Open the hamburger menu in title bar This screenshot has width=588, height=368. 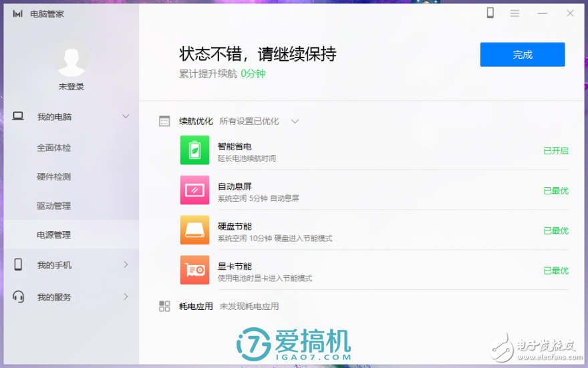[x=514, y=13]
